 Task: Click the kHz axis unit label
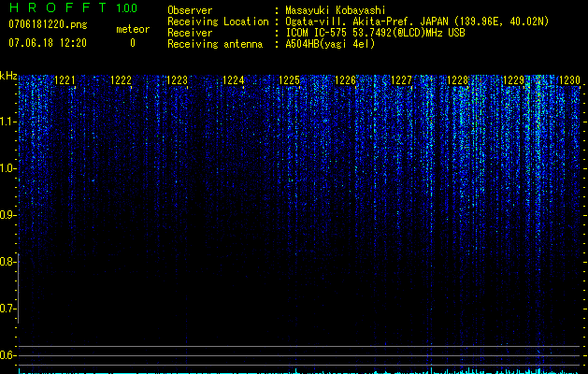point(8,76)
